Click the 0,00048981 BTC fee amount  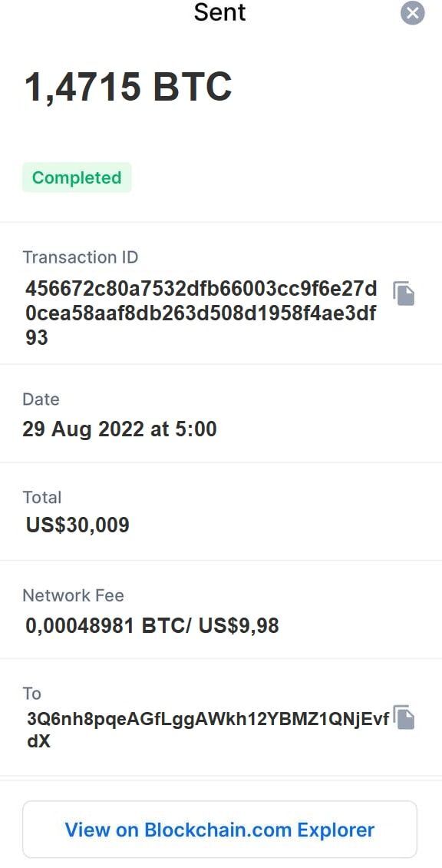[107, 625]
